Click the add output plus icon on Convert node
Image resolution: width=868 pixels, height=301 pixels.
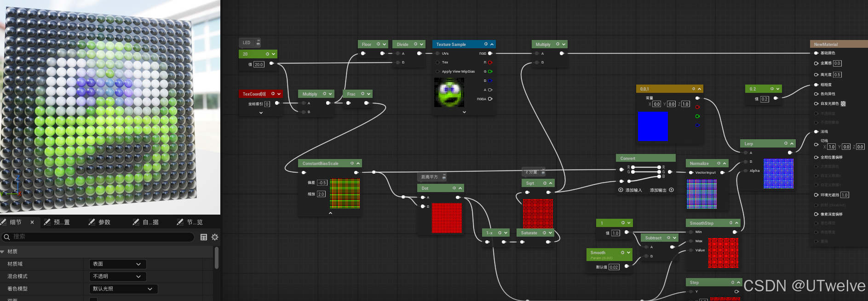coord(671,190)
